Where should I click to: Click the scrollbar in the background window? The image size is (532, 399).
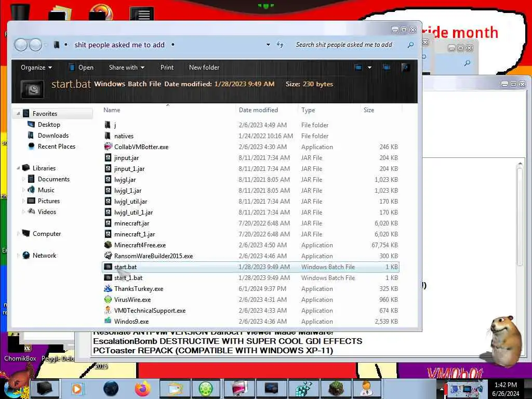(x=520, y=217)
